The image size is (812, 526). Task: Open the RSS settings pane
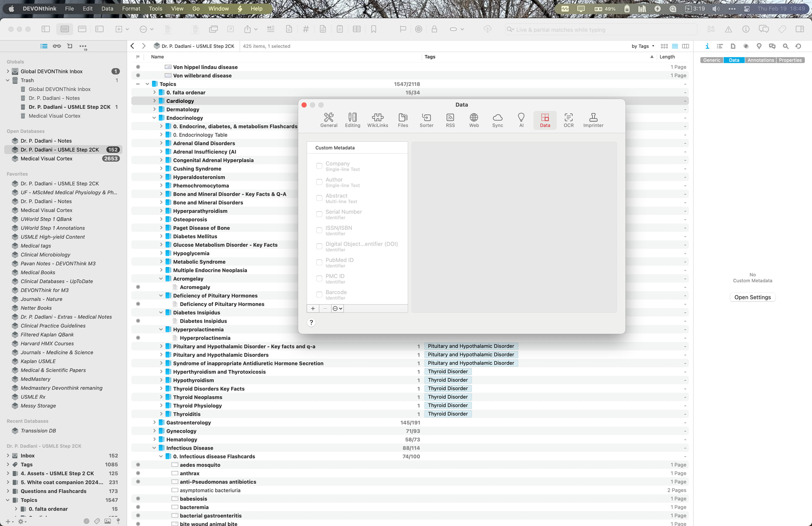pos(450,120)
